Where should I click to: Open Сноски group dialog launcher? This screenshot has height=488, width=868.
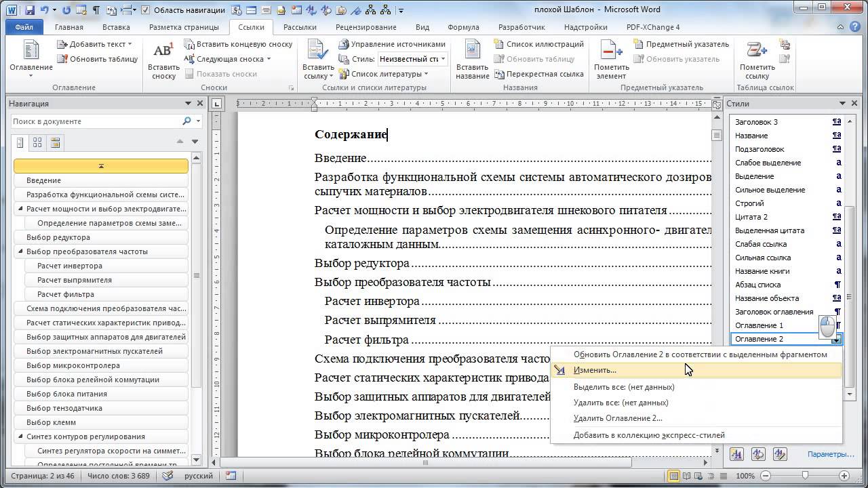pos(292,88)
